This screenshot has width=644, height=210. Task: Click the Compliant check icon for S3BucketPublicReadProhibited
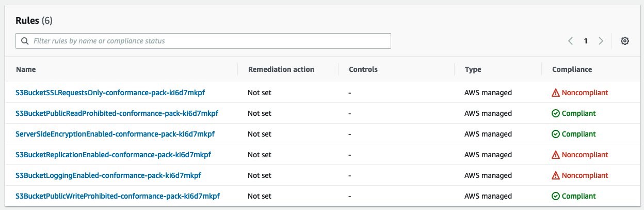point(556,113)
